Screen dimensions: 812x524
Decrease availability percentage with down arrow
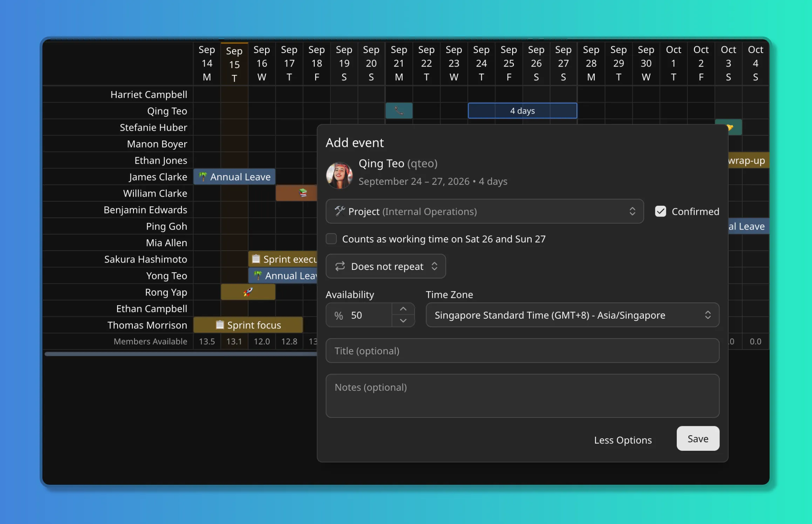pyautogui.click(x=403, y=321)
